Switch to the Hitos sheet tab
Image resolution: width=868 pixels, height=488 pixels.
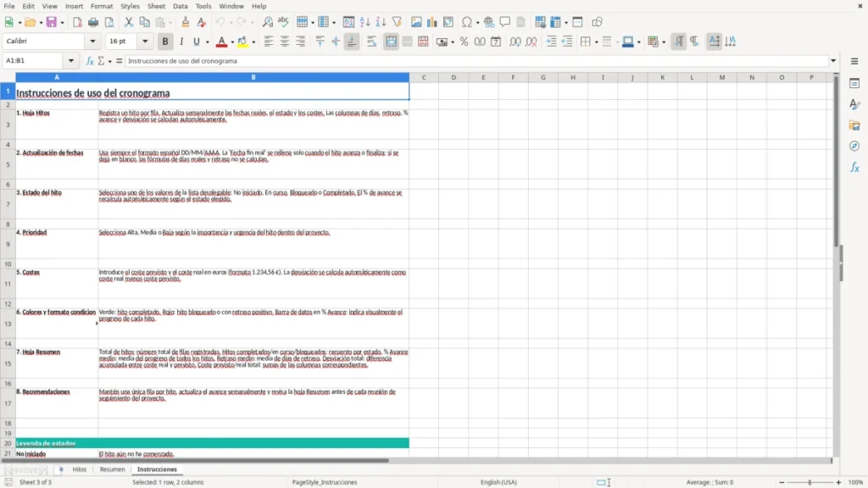click(x=80, y=469)
